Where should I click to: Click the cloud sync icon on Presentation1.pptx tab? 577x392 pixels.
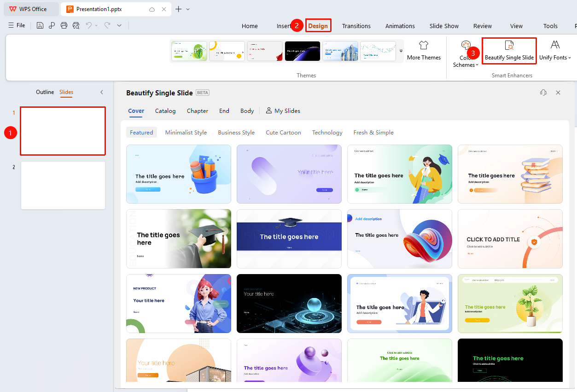tap(152, 9)
